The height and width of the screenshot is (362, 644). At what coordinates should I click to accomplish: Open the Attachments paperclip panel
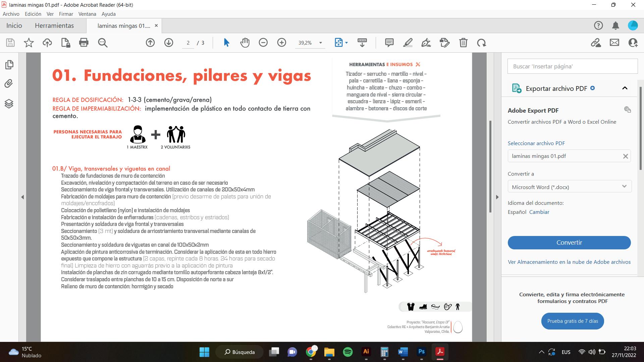9,83
